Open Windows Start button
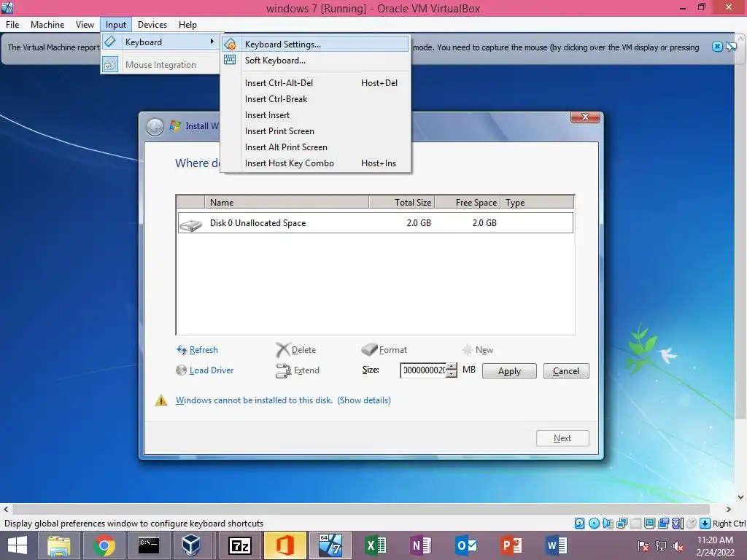The width and height of the screenshot is (747, 560). pyautogui.click(x=18, y=545)
